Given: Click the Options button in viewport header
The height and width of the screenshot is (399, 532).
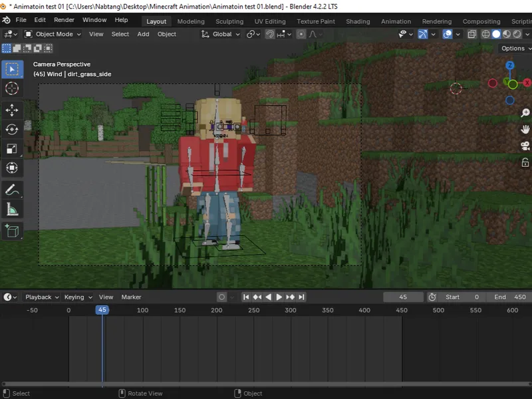Looking at the screenshot, I should (514, 49).
